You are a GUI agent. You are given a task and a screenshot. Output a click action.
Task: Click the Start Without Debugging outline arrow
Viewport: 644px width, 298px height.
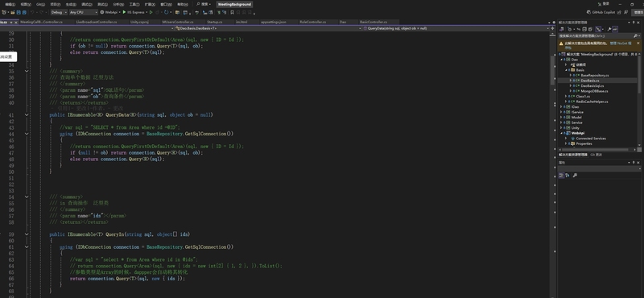[x=151, y=12]
